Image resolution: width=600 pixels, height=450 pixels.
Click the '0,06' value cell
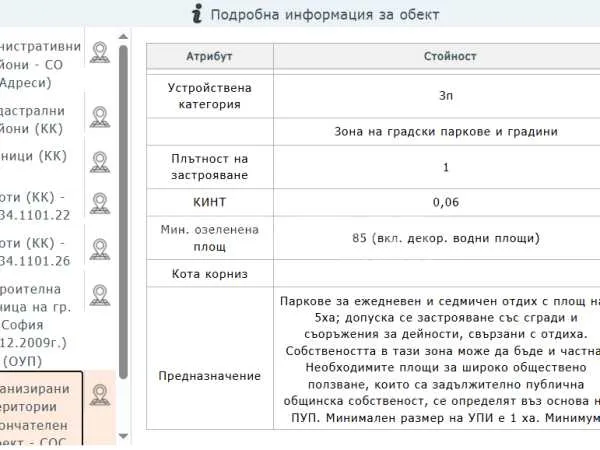437,202
